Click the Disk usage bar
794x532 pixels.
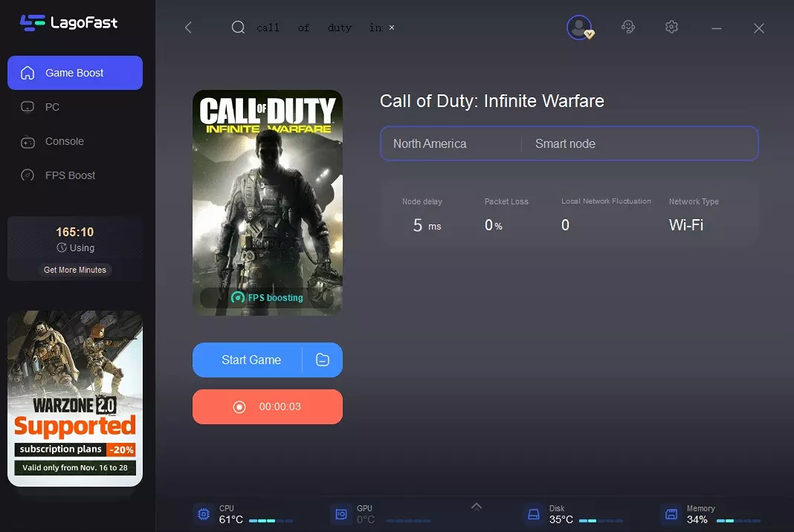pyautogui.click(x=601, y=521)
